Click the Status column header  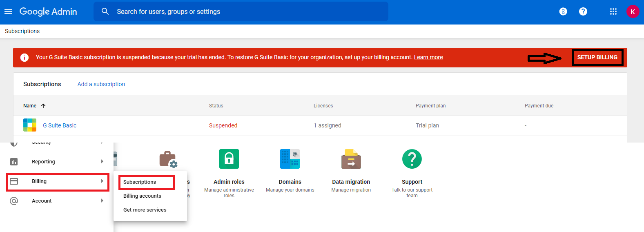tap(216, 106)
